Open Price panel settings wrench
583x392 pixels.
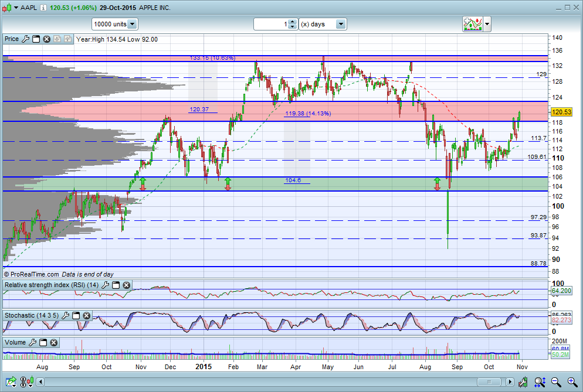(25, 39)
